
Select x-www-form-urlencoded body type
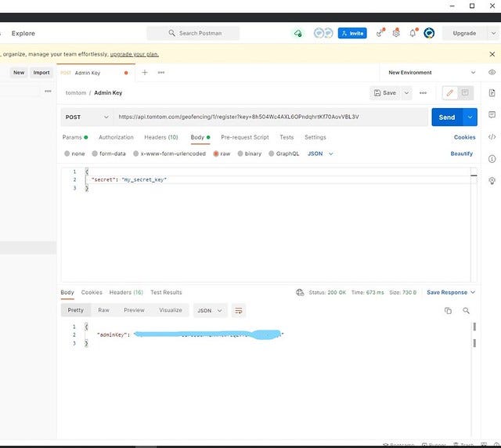[x=169, y=154]
